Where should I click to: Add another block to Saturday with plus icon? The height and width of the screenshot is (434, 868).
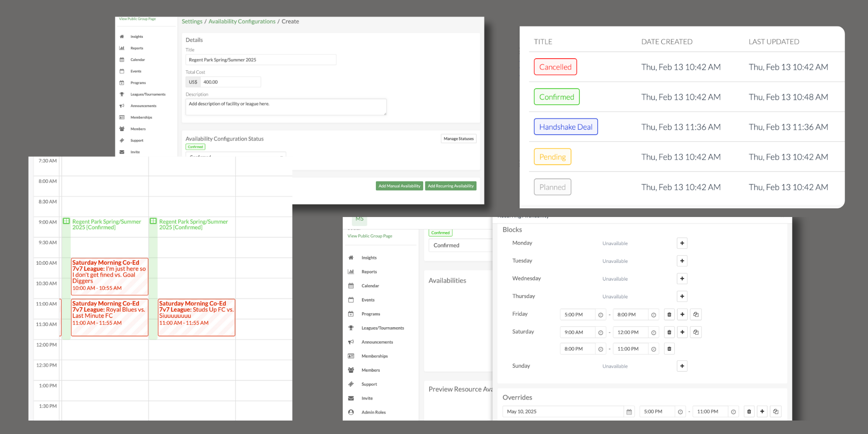point(682,332)
